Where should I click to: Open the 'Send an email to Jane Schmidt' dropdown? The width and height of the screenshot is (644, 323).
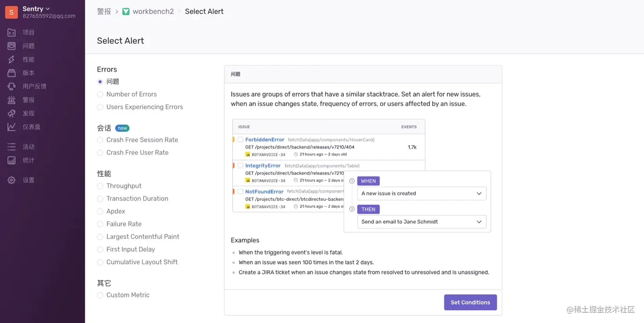click(422, 222)
